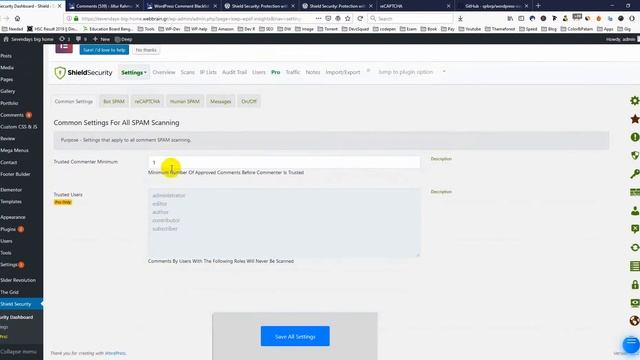Image resolution: width=640 pixels, height=360 pixels.
Task: Open a new browser tab with plus
Action: (x=538, y=6)
